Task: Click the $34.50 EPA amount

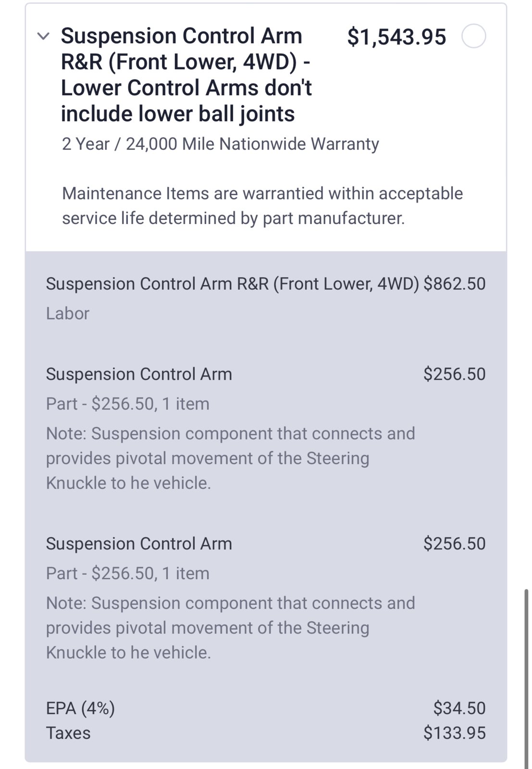Action: pos(459,708)
